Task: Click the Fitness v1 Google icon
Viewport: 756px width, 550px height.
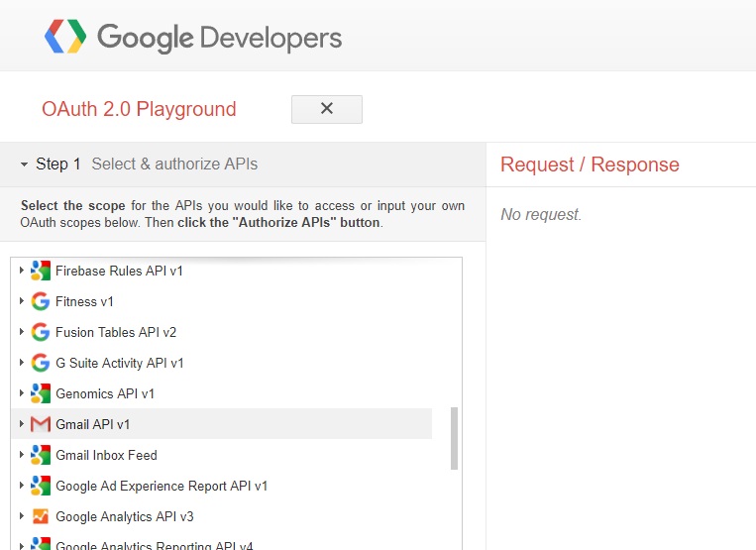Action: coord(40,301)
